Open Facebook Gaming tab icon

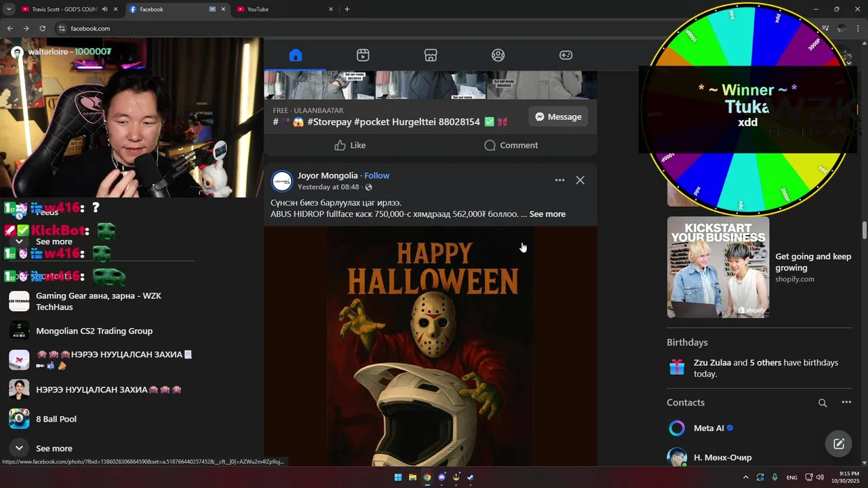[566, 56]
